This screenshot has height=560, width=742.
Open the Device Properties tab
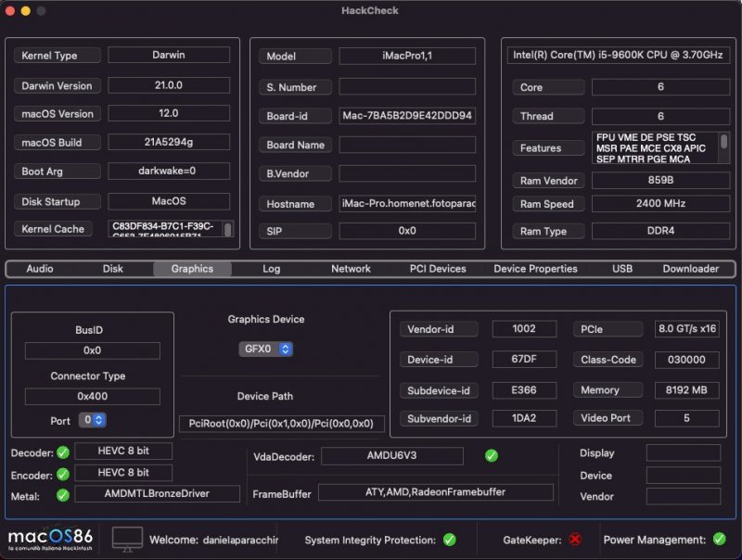pyautogui.click(x=535, y=269)
